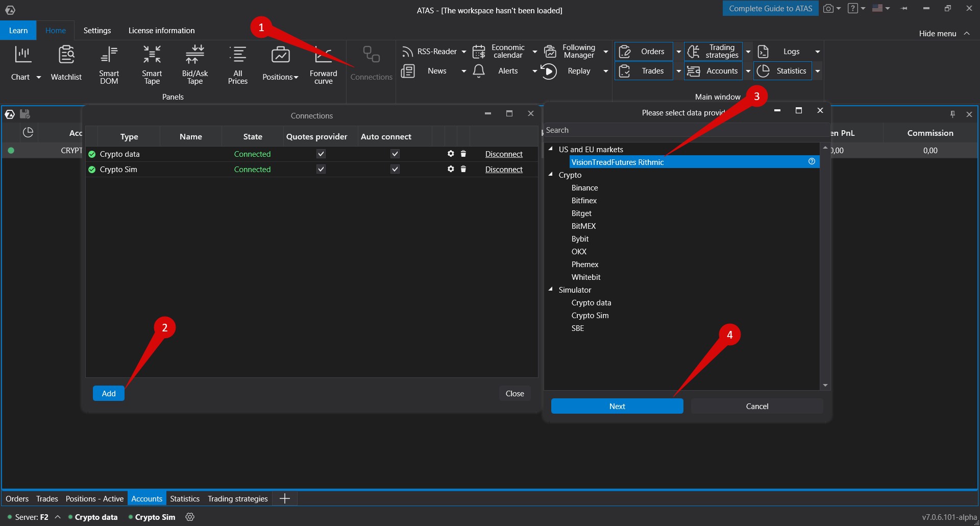Disconnect the Crypto data connection
This screenshot has width=980, height=526.
[503, 154]
